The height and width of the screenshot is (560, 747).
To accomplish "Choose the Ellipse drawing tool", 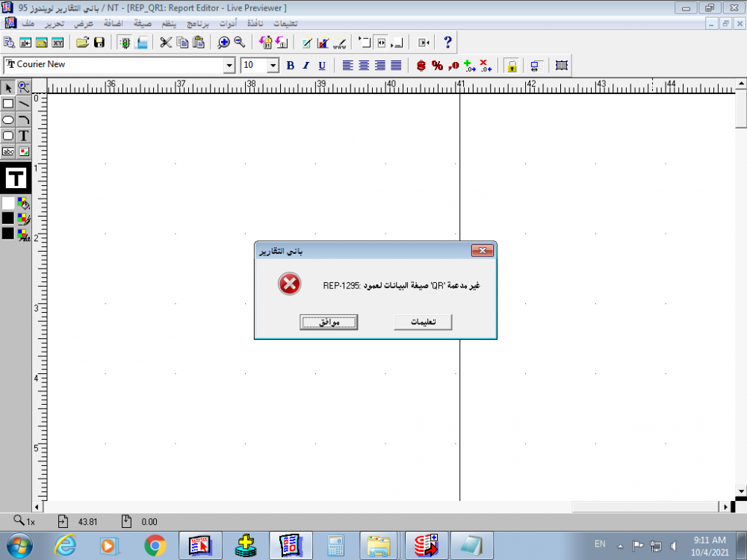I will coord(9,119).
